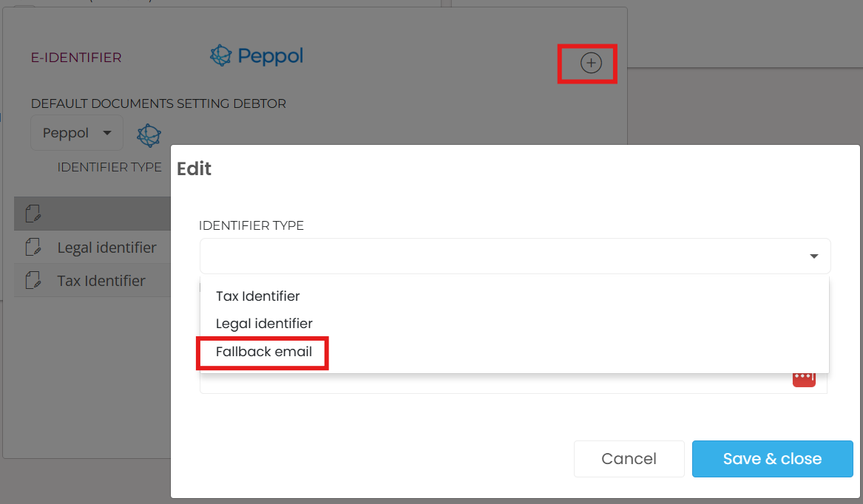Open the Peppol default documents dropdown
The width and height of the screenshot is (863, 504).
[77, 133]
